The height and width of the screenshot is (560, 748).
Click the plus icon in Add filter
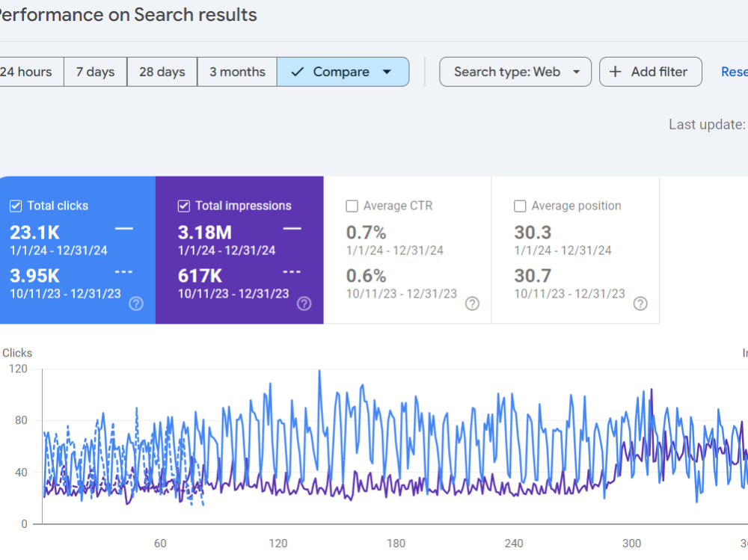pyautogui.click(x=616, y=72)
